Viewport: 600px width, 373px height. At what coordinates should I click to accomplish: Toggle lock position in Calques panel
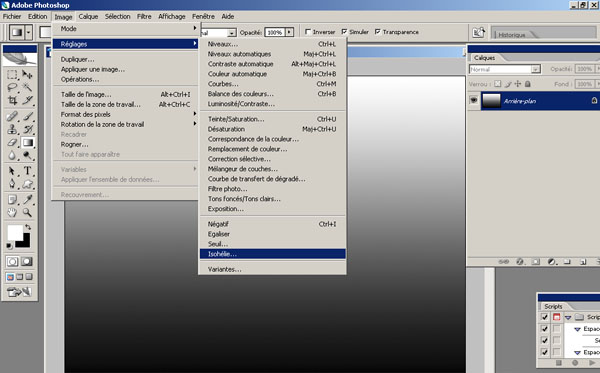coord(518,84)
